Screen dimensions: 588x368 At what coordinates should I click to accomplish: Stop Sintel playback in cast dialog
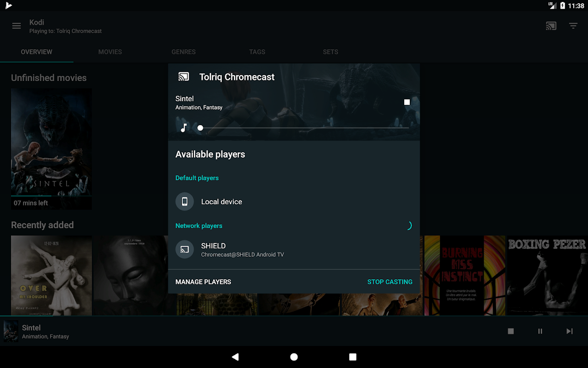click(407, 102)
